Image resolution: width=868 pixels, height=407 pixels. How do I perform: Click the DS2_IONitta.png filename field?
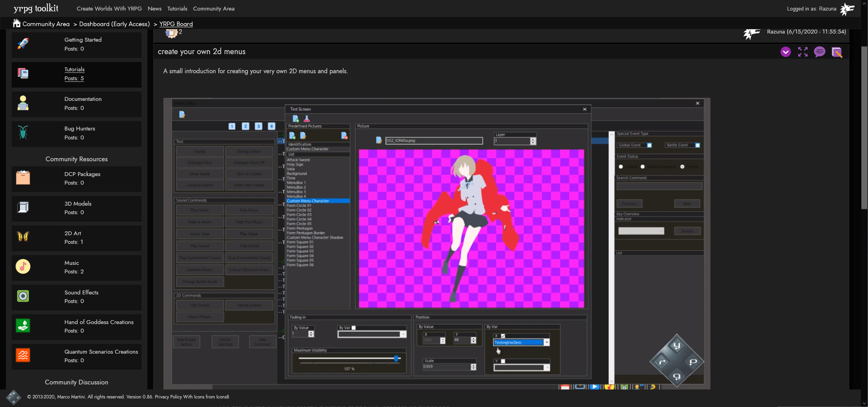(x=434, y=141)
